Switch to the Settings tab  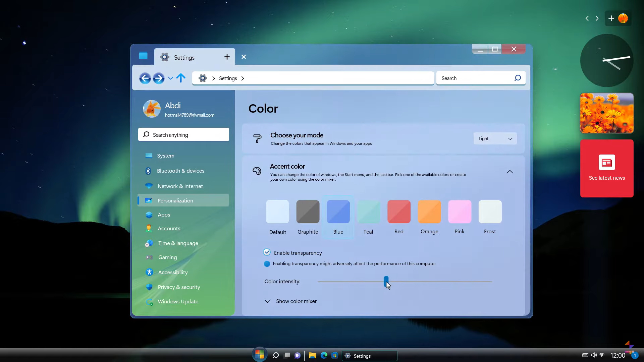[184, 57]
